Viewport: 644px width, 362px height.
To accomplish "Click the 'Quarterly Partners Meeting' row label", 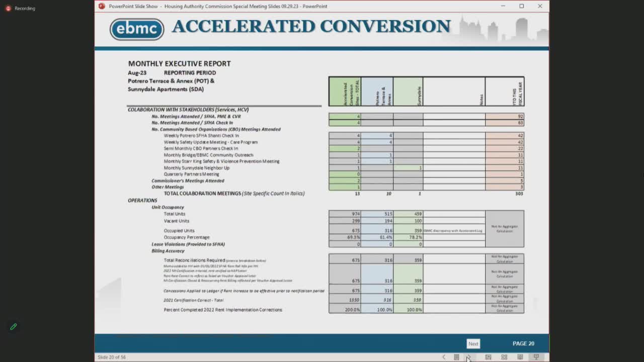I will (x=191, y=174).
